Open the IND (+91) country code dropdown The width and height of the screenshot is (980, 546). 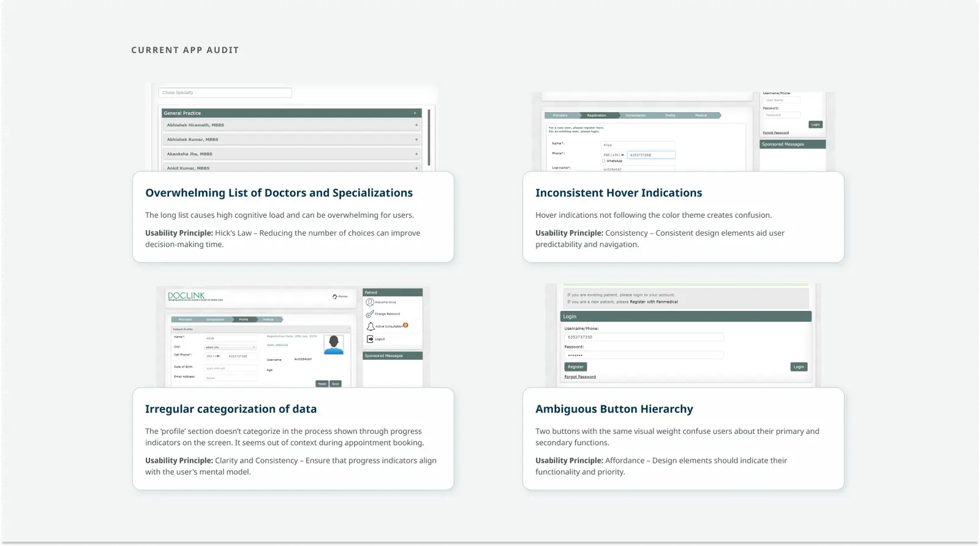614,155
